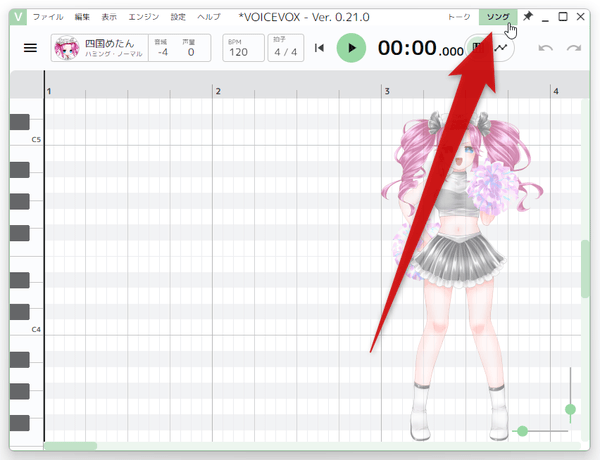Viewport: 600px width, 460px height.
Task: Open the Help (ヘルプ) menu
Action: [x=209, y=17]
